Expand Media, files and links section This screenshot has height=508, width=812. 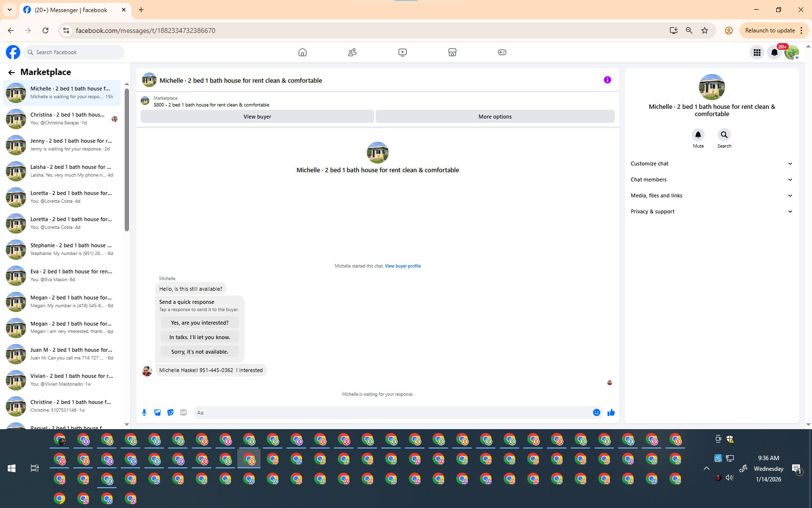[x=711, y=195]
